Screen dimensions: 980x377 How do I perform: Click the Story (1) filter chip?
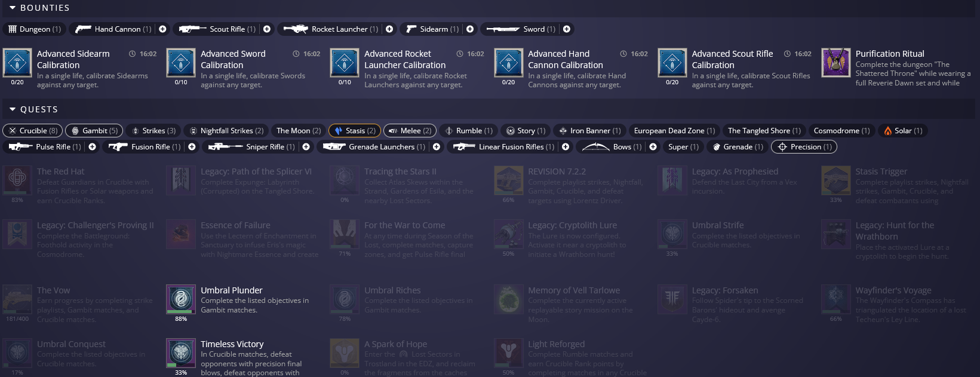pyautogui.click(x=526, y=130)
